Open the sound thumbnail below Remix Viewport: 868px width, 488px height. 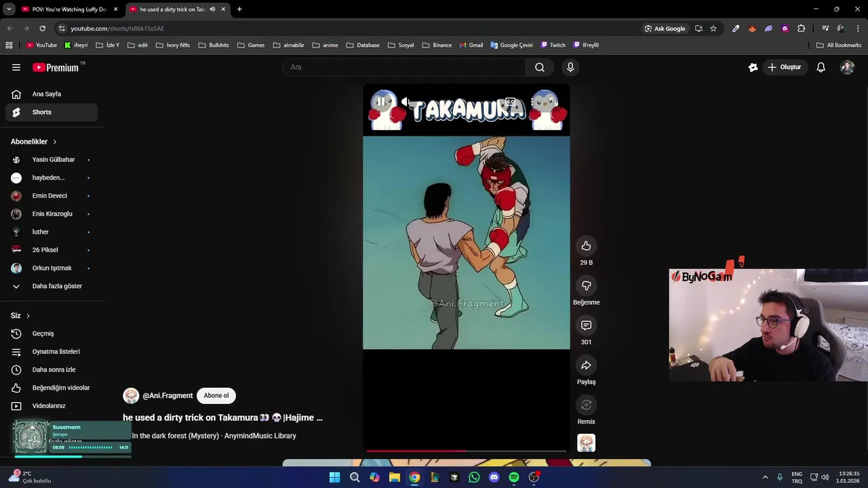click(x=586, y=443)
